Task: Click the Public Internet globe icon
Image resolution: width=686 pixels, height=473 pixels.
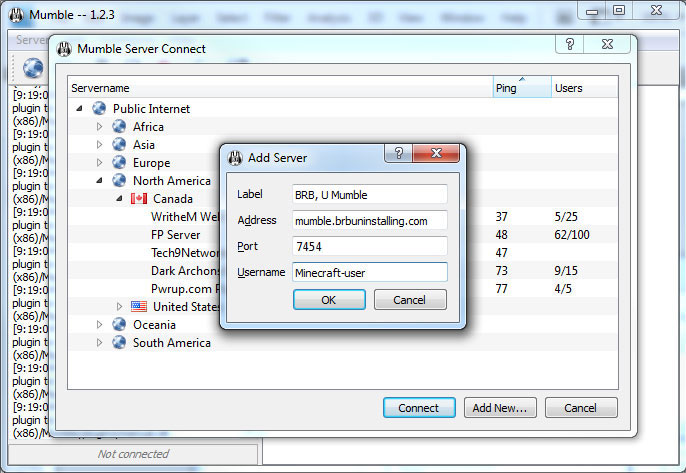Action: pos(99,108)
